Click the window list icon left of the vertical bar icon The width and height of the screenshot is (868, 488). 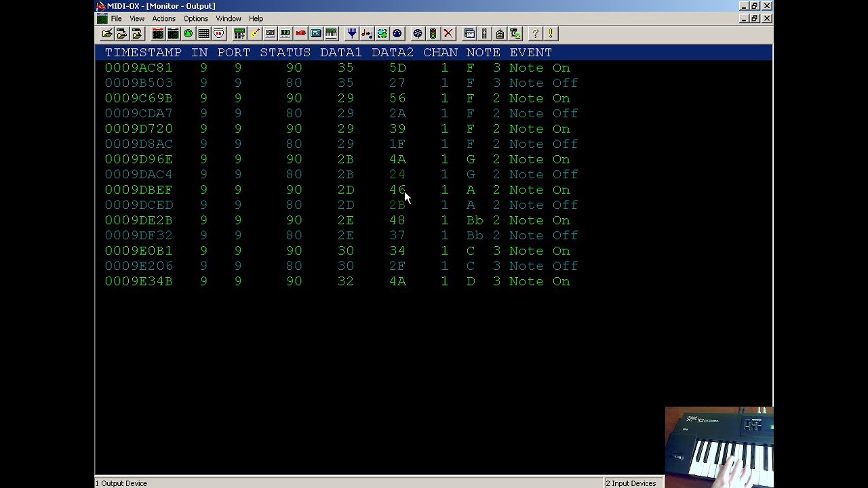point(469,33)
